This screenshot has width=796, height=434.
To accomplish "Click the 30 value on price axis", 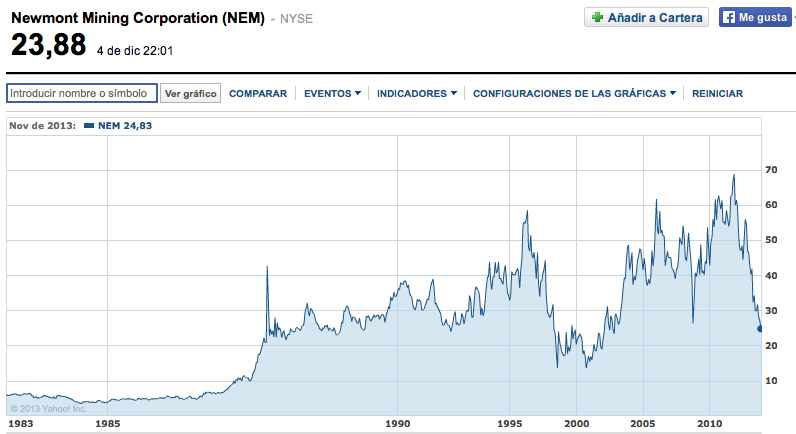I will 771,311.
